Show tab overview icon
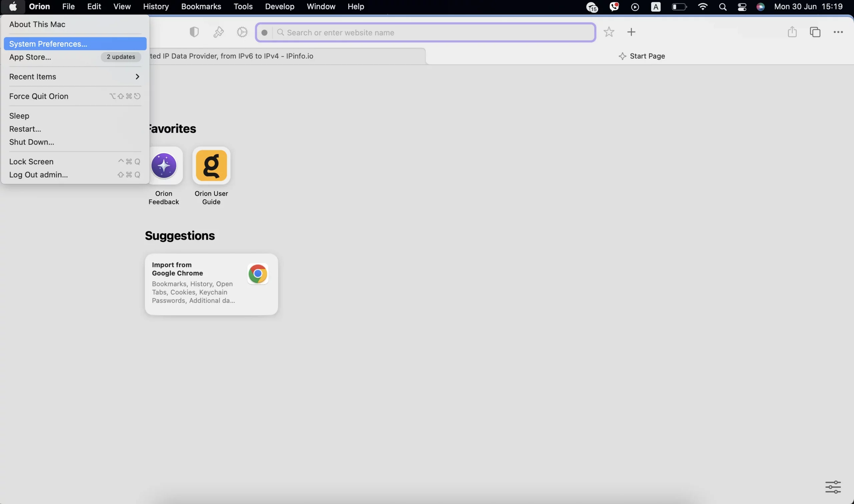 coord(815,32)
